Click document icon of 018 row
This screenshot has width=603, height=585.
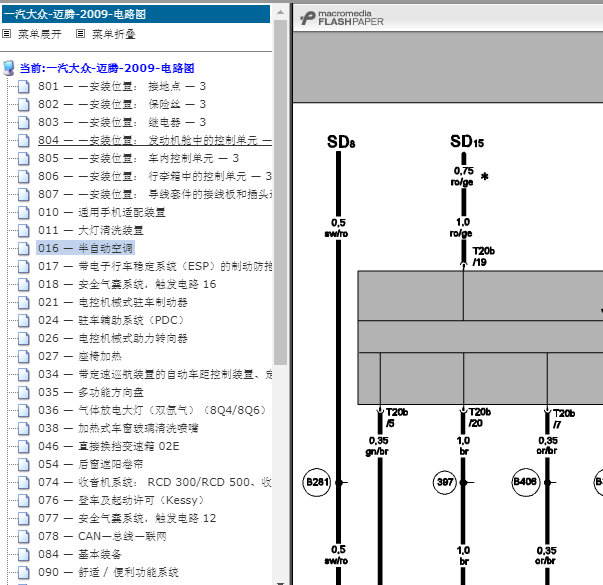[23, 285]
